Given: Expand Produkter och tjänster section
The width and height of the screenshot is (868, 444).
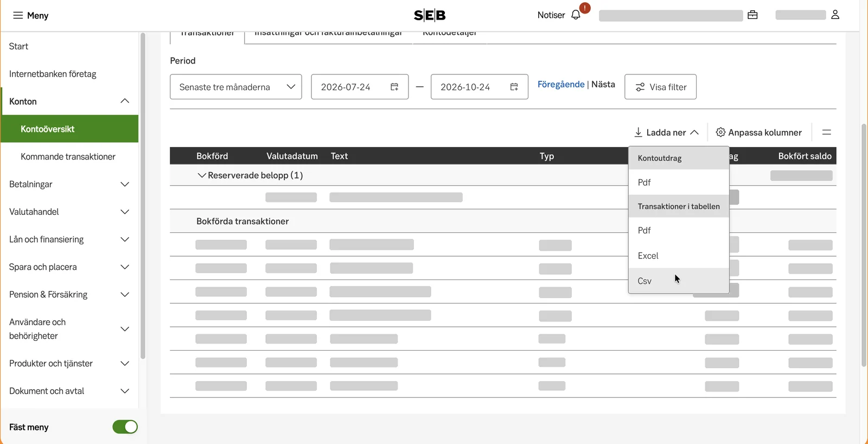Looking at the screenshot, I should pyautogui.click(x=125, y=364).
